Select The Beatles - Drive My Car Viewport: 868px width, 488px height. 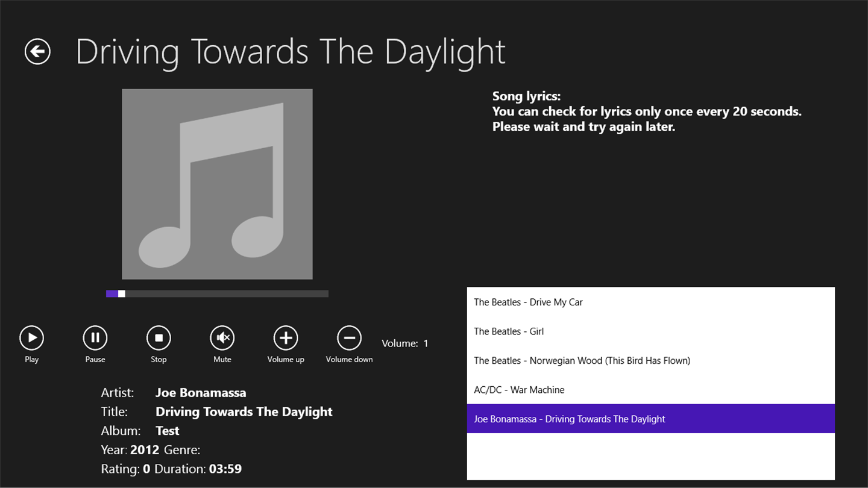click(528, 302)
